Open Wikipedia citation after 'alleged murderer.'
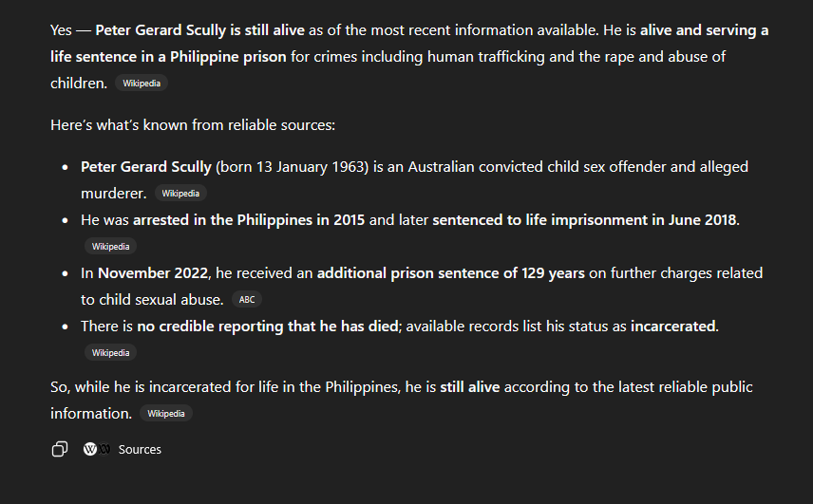Screen dimensions: 813x504 tap(180, 194)
